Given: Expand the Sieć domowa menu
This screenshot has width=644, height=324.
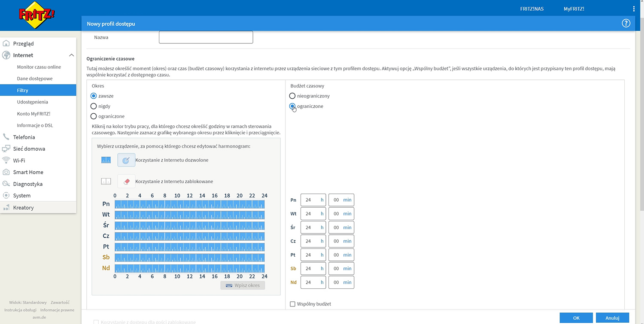Looking at the screenshot, I should (29, 149).
